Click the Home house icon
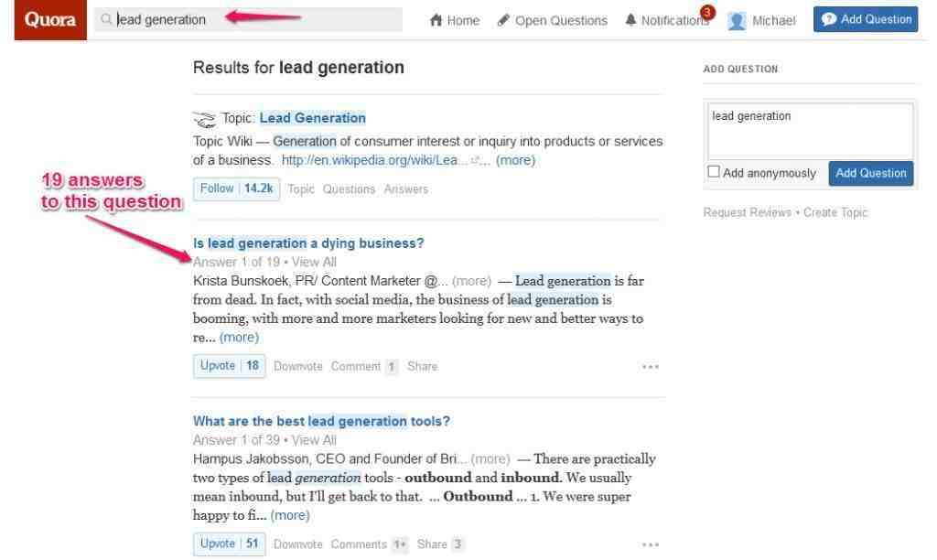 pyautogui.click(x=436, y=20)
